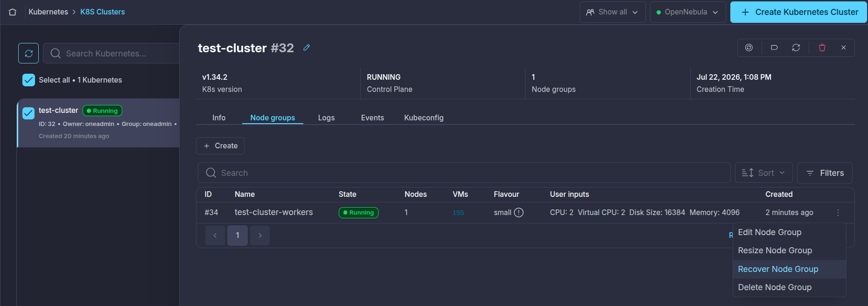Image resolution: width=868 pixels, height=306 pixels.
Task: Click the K8S Clusters breadcrumb link
Action: coord(103,12)
